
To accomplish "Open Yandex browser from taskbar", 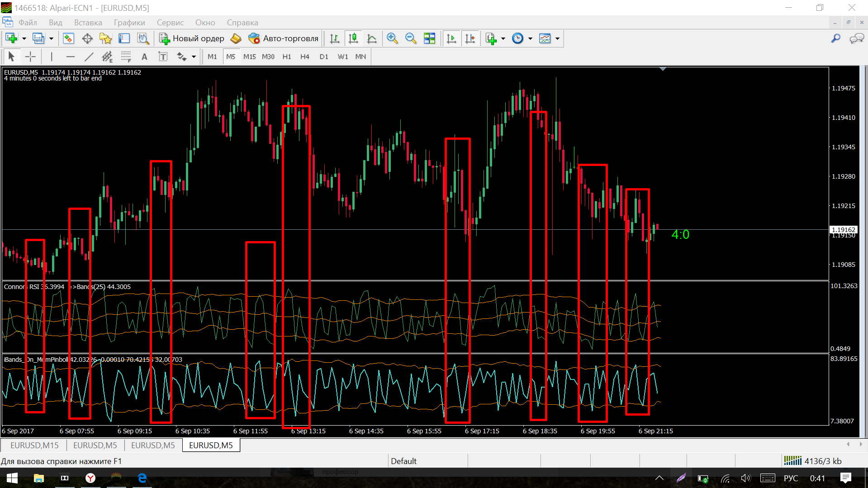I will pyautogui.click(x=90, y=478).
